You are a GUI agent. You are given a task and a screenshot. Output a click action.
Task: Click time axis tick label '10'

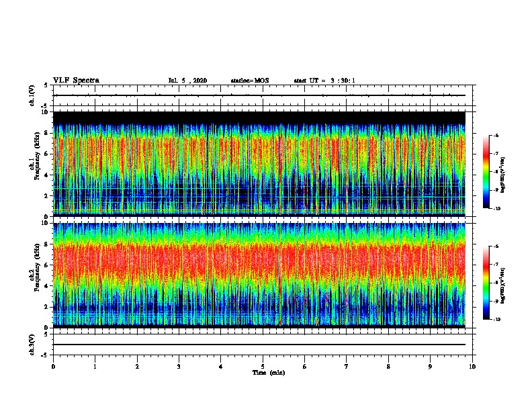coord(472,366)
